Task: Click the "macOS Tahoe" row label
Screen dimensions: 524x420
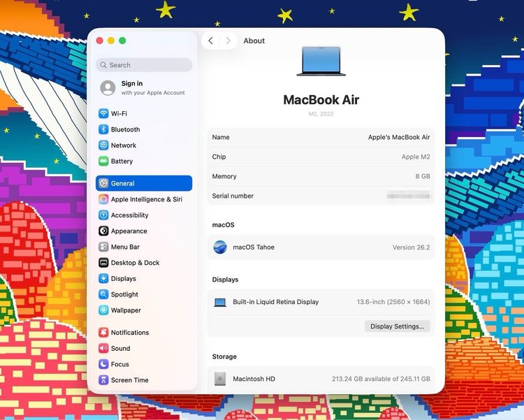Action: (x=254, y=247)
